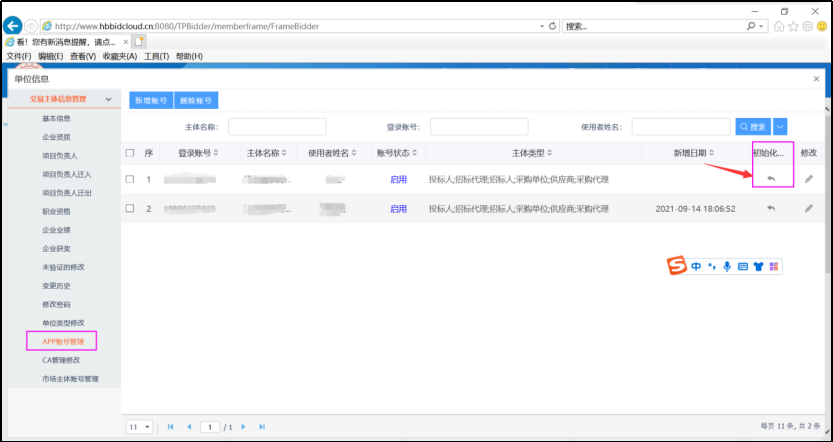Open the page size dropdown showing 11
Viewport: 833px width, 442px height.
pyautogui.click(x=139, y=427)
